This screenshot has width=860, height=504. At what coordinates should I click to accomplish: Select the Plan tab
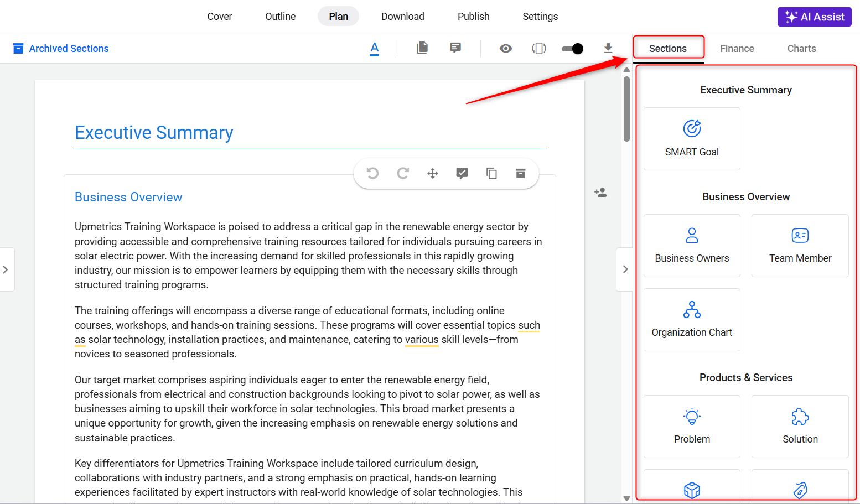point(339,17)
